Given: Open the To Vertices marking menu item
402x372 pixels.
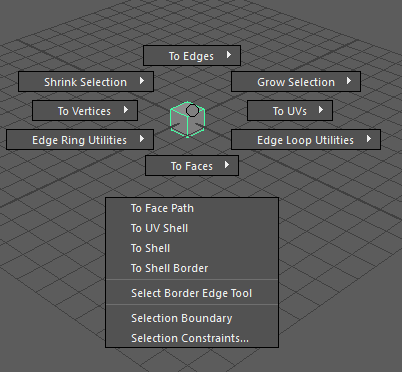Looking at the screenshot, I should click(x=85, y=110).
